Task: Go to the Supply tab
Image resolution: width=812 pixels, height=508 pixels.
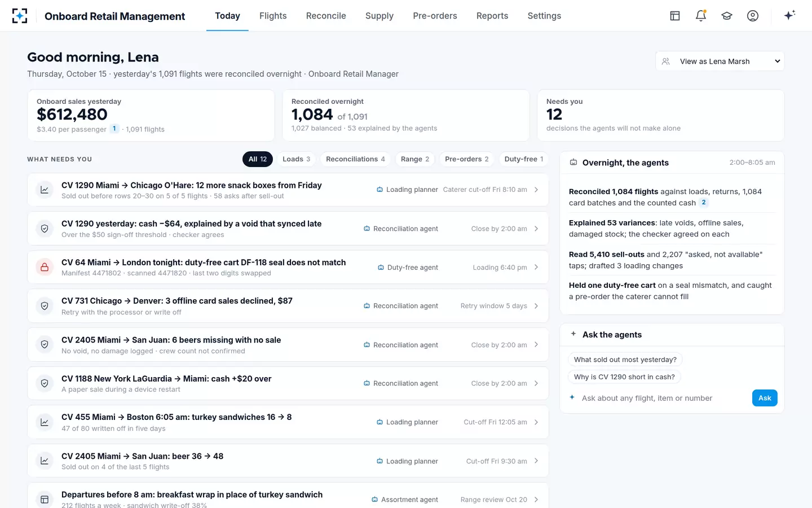Action: pos(379,16)
